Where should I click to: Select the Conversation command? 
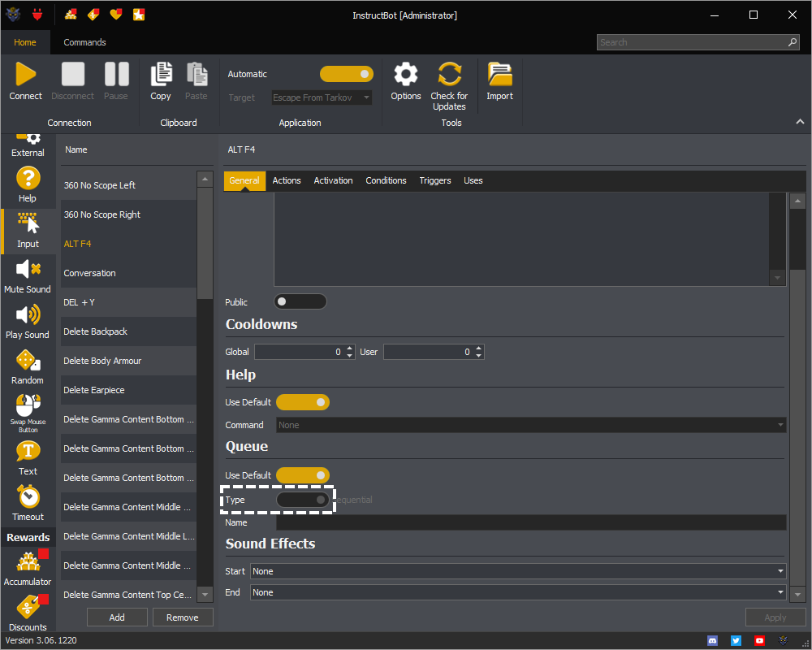128,273
